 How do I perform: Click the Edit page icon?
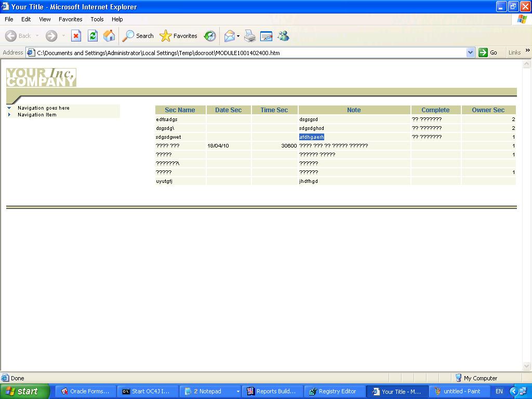point(266,36)
